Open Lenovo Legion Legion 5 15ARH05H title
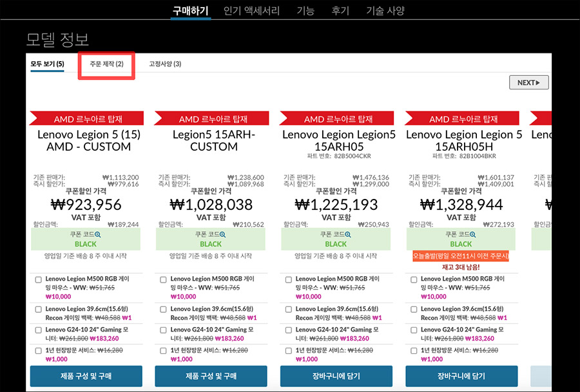The width and height of the screenshot is (580, 392). point(464,140)
